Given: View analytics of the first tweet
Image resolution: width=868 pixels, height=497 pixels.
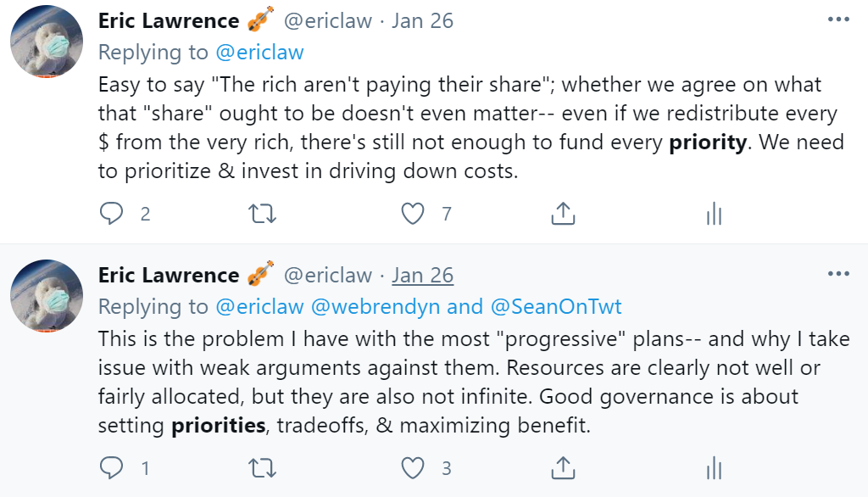Looking at the screenshot, I should tap(714, 215).
